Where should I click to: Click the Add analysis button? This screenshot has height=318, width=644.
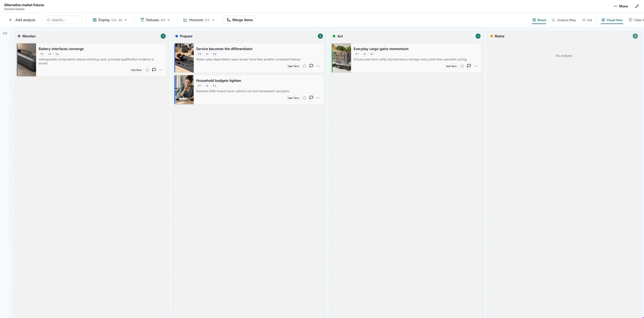(x=22, y=20)
